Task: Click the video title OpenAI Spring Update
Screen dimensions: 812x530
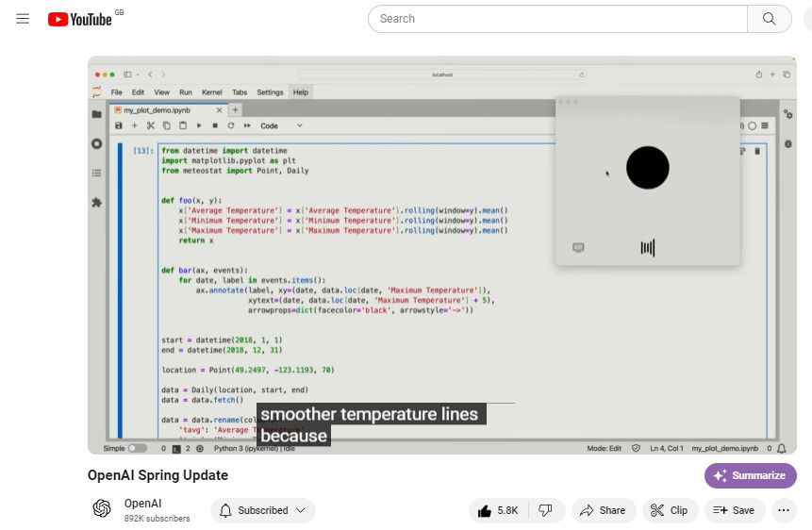Action: [x=157, y=475]
